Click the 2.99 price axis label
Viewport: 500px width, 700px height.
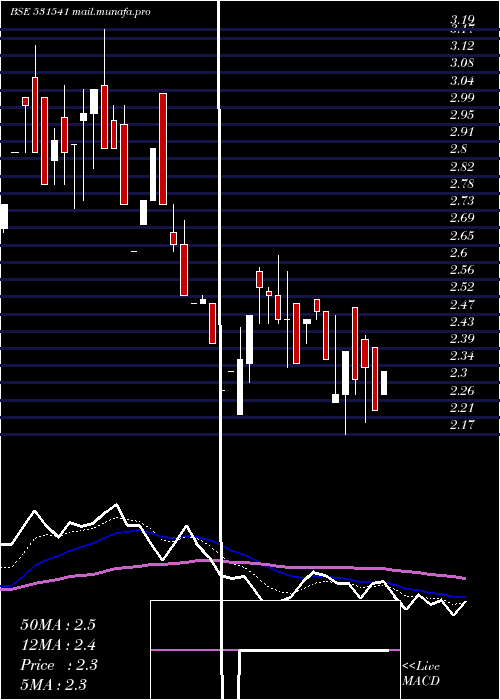(462, 97)
